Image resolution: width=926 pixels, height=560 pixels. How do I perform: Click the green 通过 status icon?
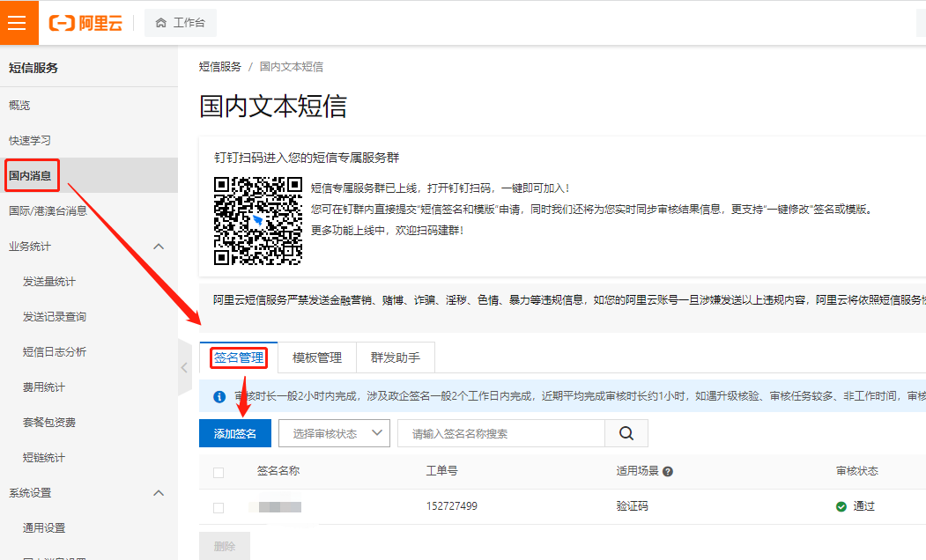point(841,507)
